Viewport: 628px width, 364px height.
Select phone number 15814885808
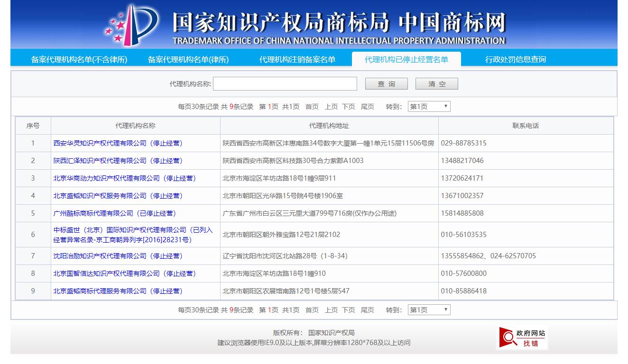pos(462,213)
